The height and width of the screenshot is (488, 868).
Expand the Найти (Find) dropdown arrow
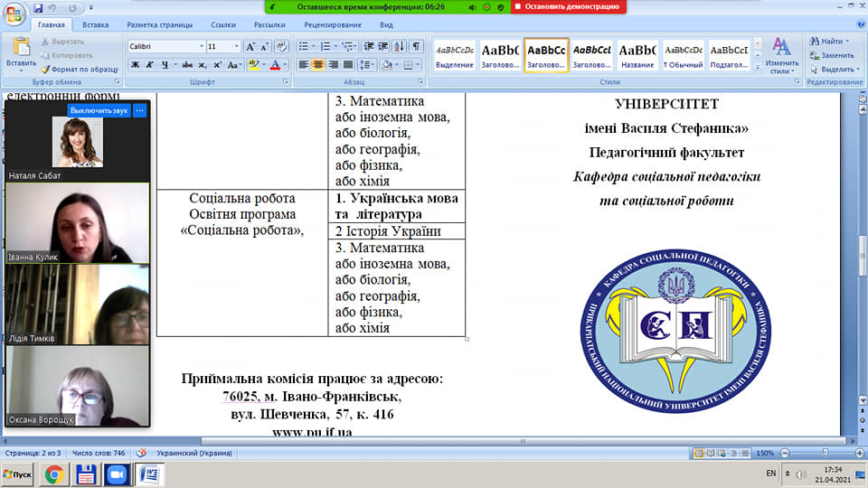pos(848,42)
